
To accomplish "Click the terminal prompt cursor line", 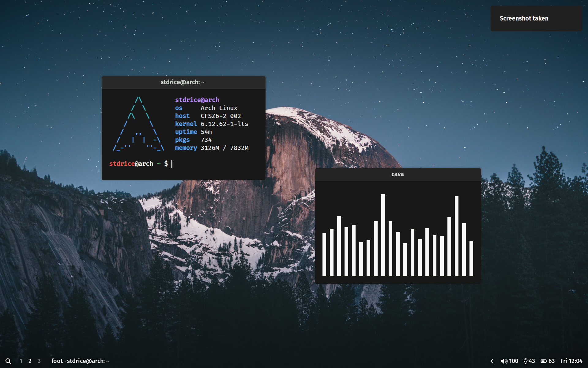I will pos(172,164).
